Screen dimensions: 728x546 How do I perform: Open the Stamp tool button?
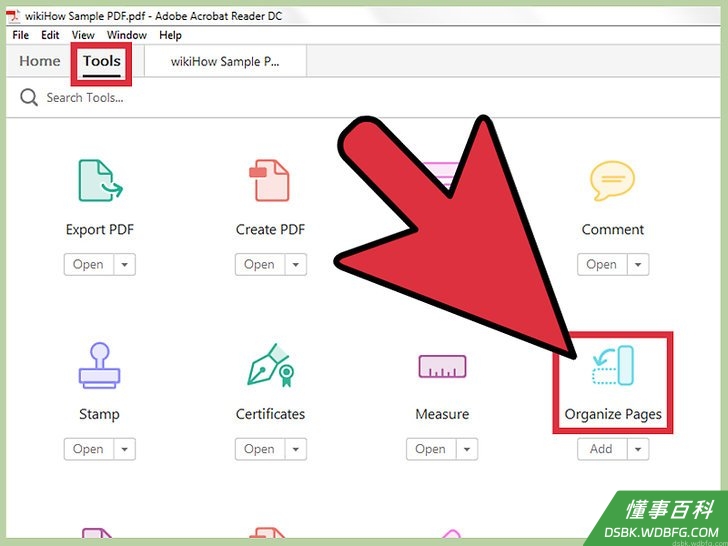(x=88, y=449)
